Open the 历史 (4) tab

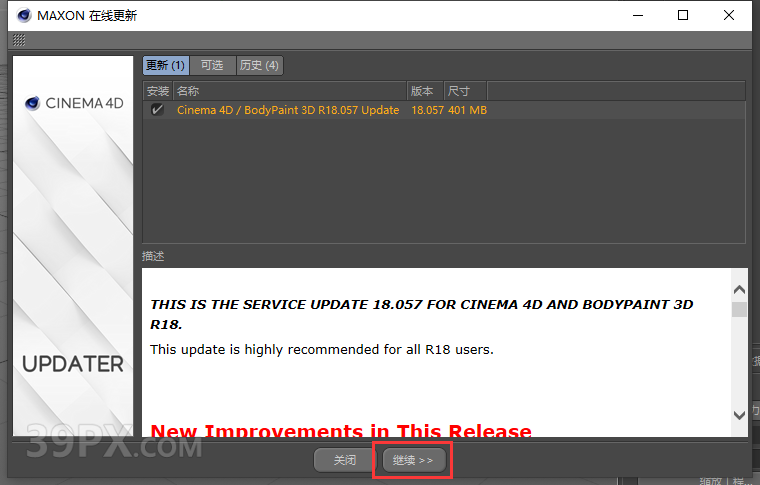[x=259, y=65]
